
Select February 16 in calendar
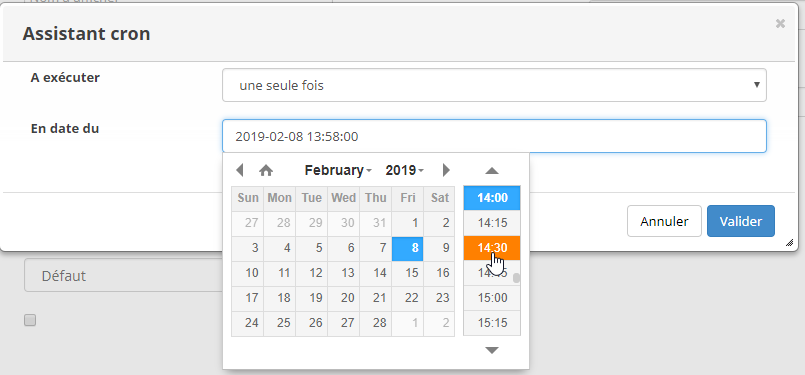pos(439,274)
